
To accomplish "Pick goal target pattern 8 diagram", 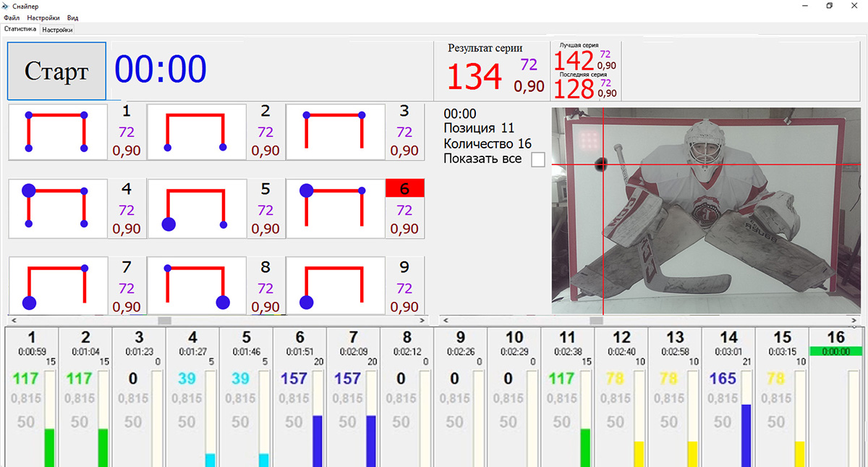I will click(197, 287).
